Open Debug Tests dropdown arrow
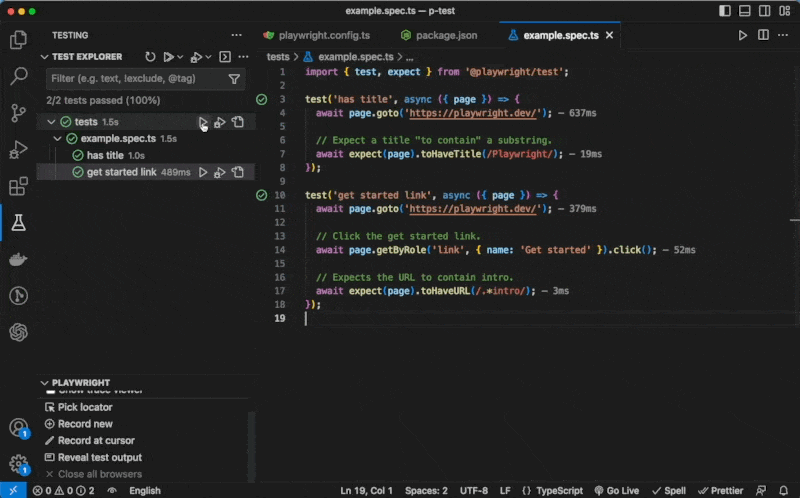Image resolution: width=800 pixels, height=498 pixels. (208, 57)
